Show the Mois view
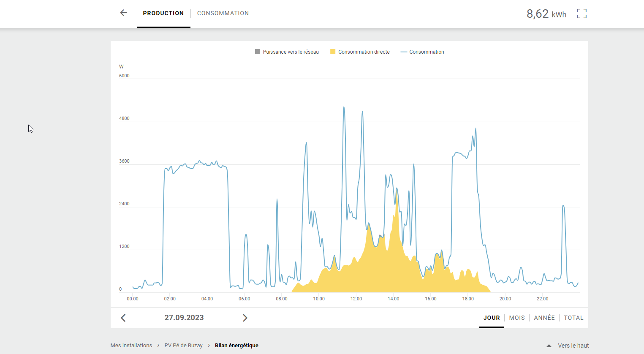Image resolution: width=644 pixels, height=354 pixels. coord(517,318)
